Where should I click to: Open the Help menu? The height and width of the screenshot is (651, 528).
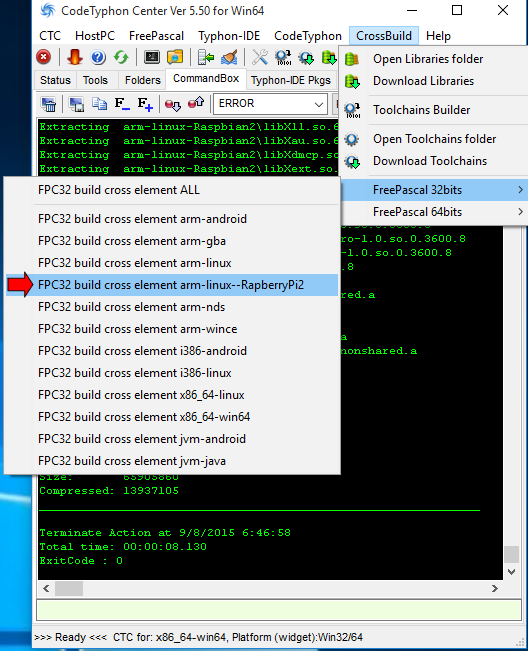point(438,36)
